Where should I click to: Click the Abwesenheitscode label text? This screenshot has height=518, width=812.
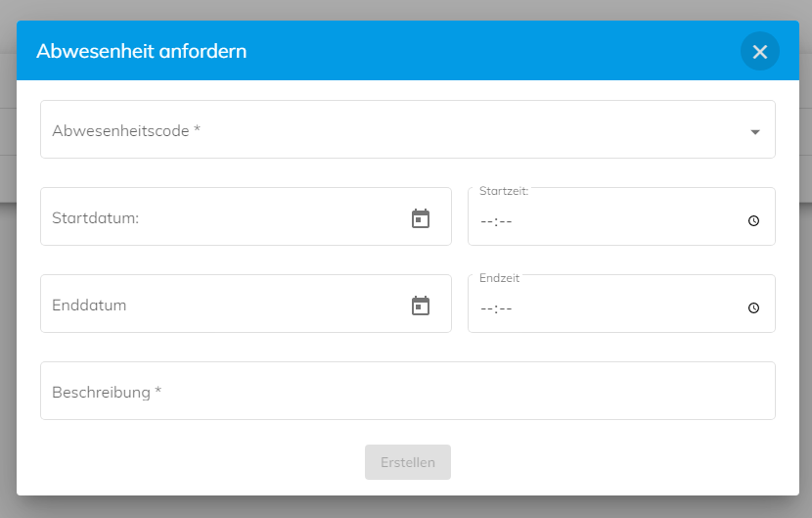pos(126,130)
